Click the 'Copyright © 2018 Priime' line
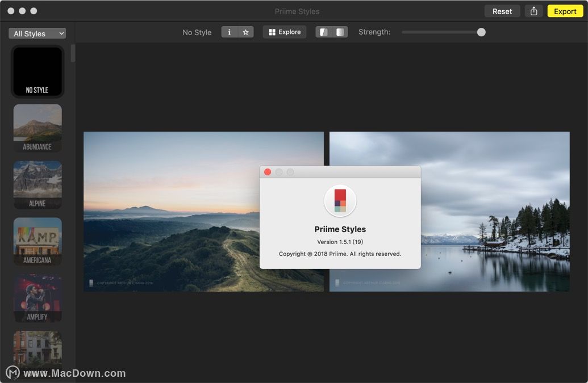Image resolution: width=588 pixels, height=383 pixels. click(340, 254)
